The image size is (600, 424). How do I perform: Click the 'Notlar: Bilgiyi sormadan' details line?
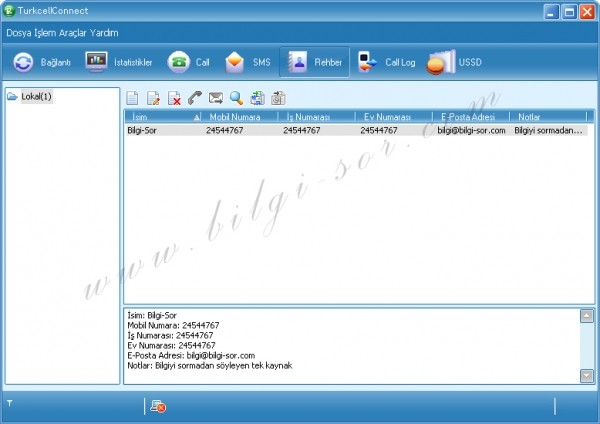click(x=210, y=365)
